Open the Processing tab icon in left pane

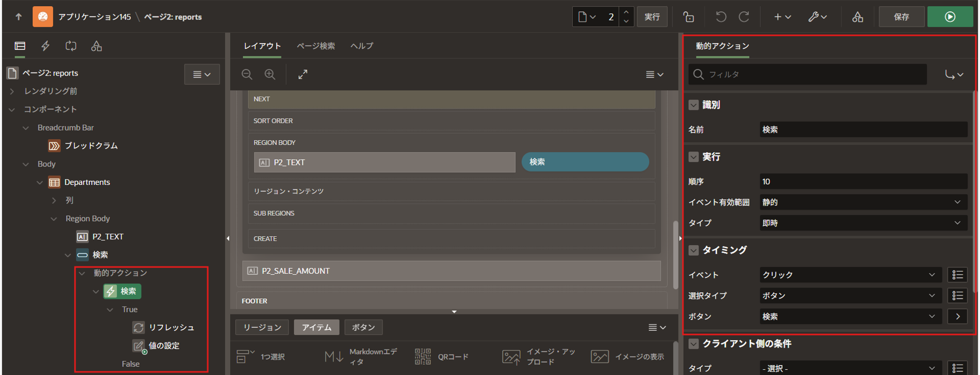pyautogui.click(x=71, y=46)
